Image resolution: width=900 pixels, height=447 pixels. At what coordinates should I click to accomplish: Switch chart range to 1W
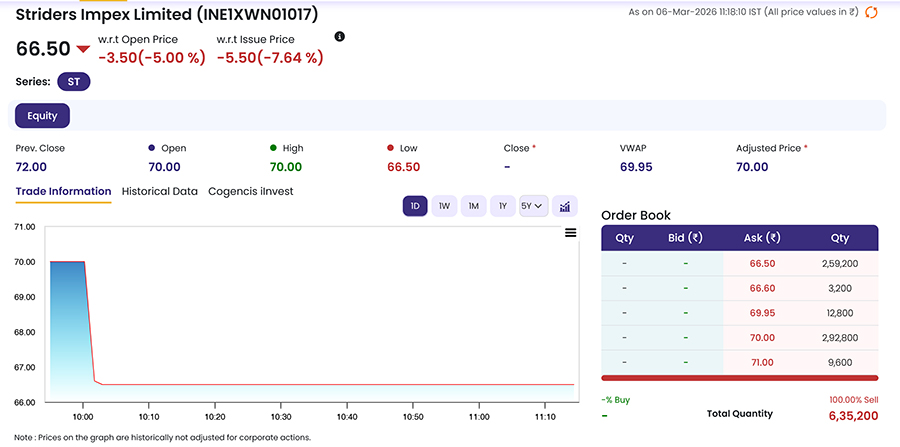(x=444, y=206)
